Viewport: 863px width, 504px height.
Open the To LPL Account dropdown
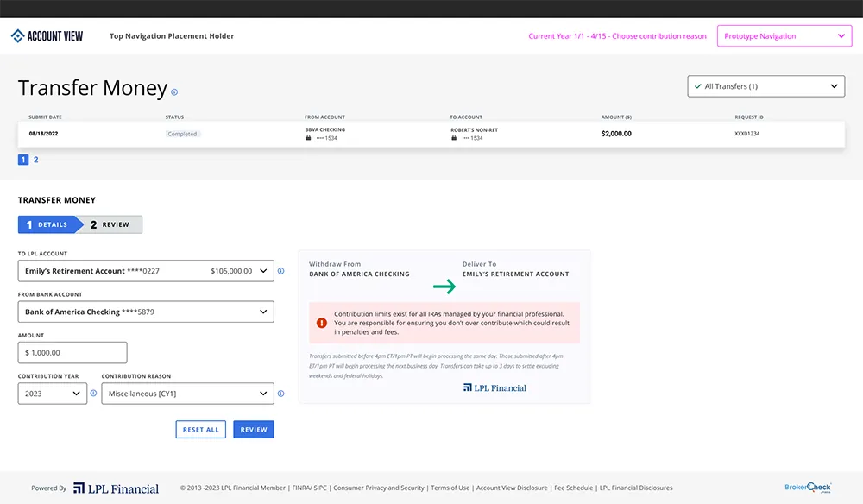point(146,271)
